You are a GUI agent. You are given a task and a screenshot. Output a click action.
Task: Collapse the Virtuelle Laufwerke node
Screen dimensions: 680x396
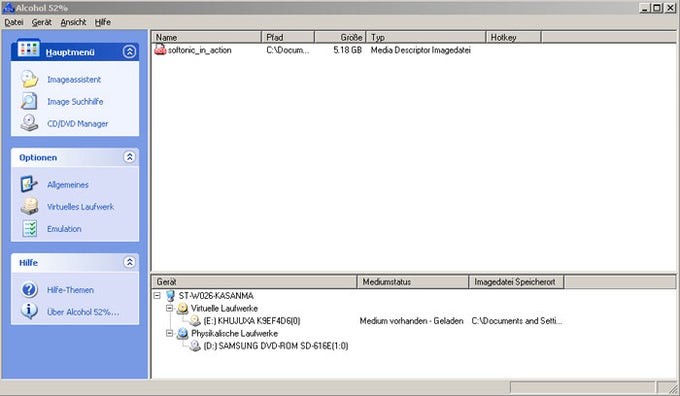(x=170, y=308)
